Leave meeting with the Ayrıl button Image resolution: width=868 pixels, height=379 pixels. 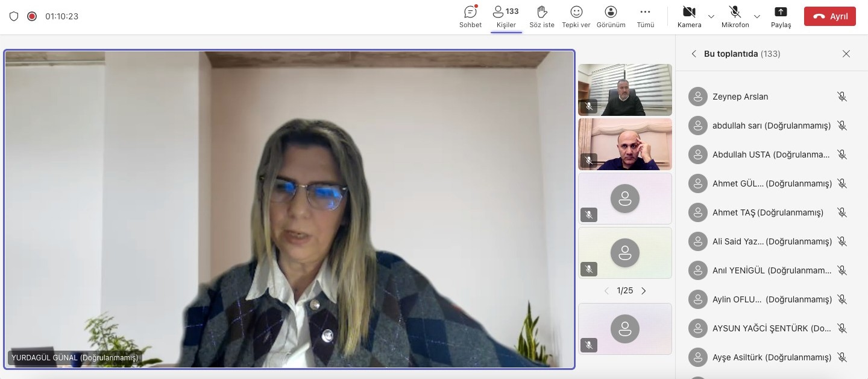click(x=829, y=16)
